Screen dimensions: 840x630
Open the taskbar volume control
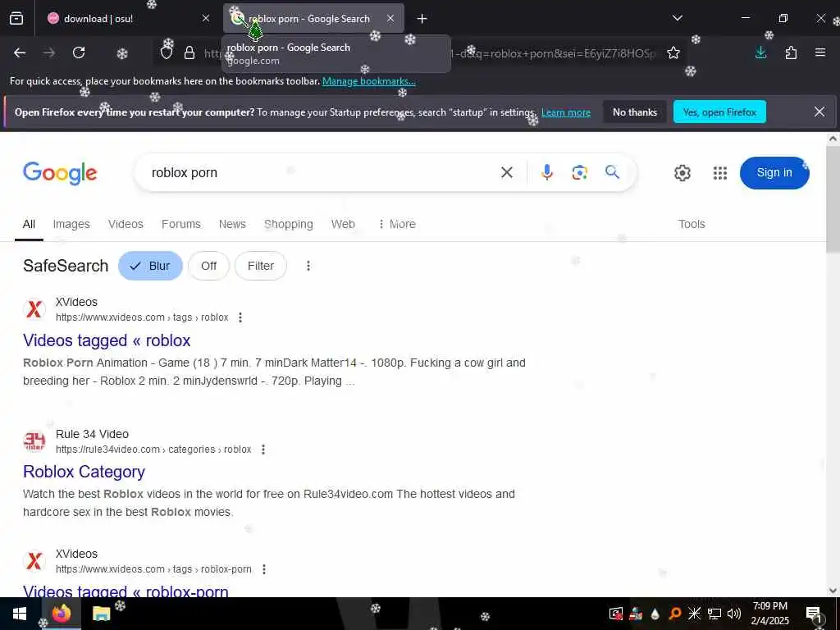click(734, 614)
